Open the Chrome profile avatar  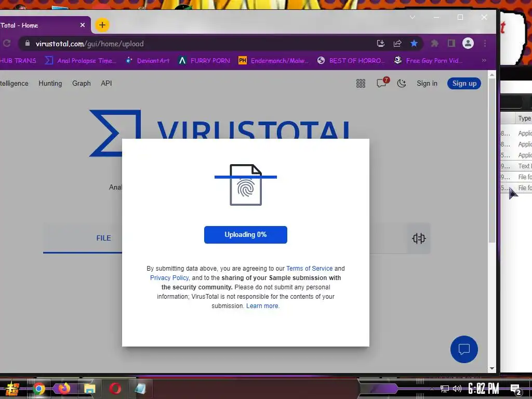click(x=468, y=43)
